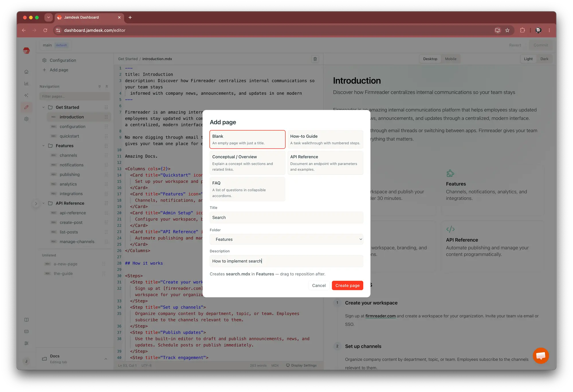
Task: Open the browser extensions puzzle icon
Action: click(523, 30)
